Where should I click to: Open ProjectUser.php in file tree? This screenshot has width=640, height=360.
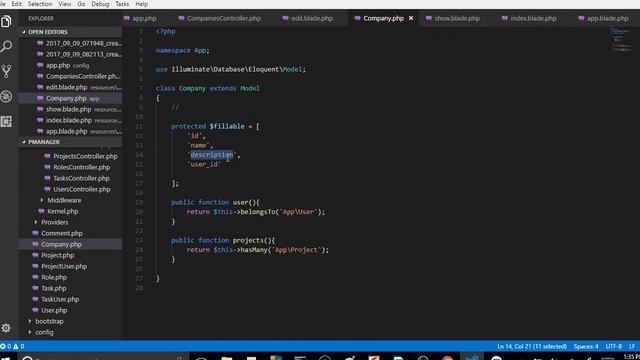coord(64,267)
